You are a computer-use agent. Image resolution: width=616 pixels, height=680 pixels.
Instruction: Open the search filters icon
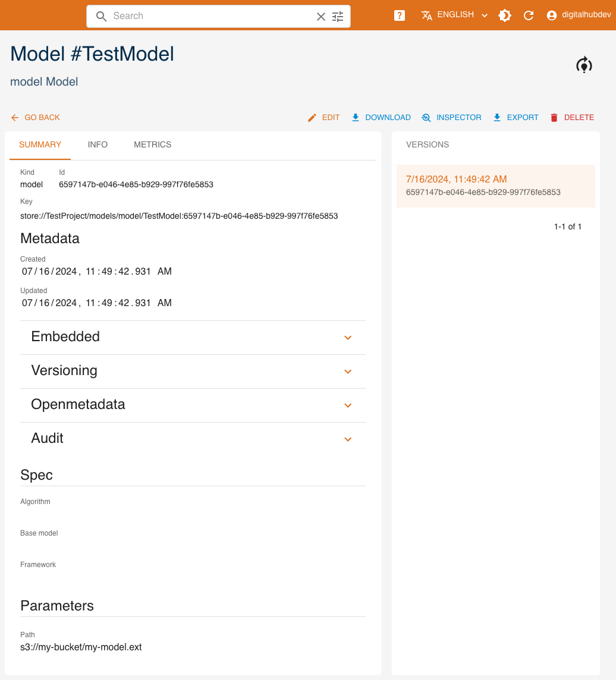pyautogui.click(x=338, y=17)
